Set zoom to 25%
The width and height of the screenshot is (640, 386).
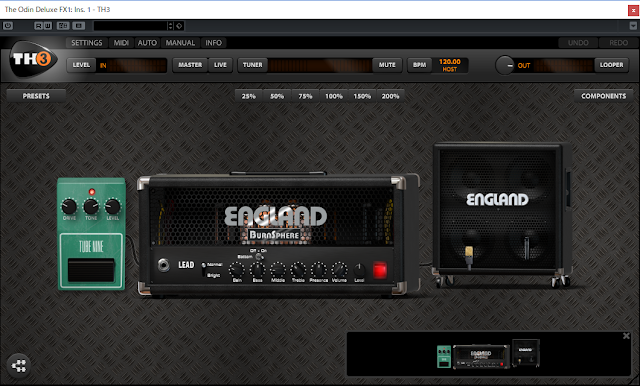tap(249, 96)
